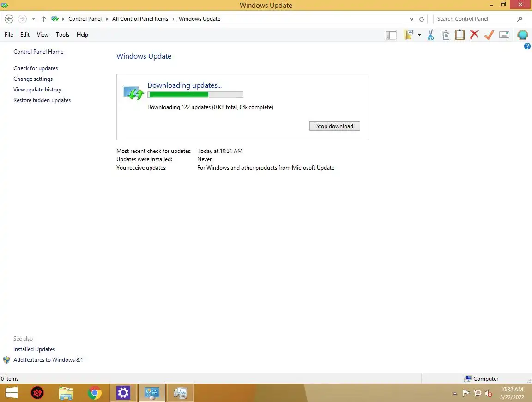Refresh the Windows Update page

tap(422, 19)
